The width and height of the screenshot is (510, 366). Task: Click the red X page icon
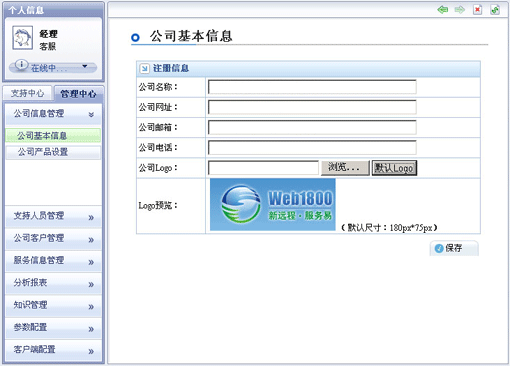tap(477, 10)
